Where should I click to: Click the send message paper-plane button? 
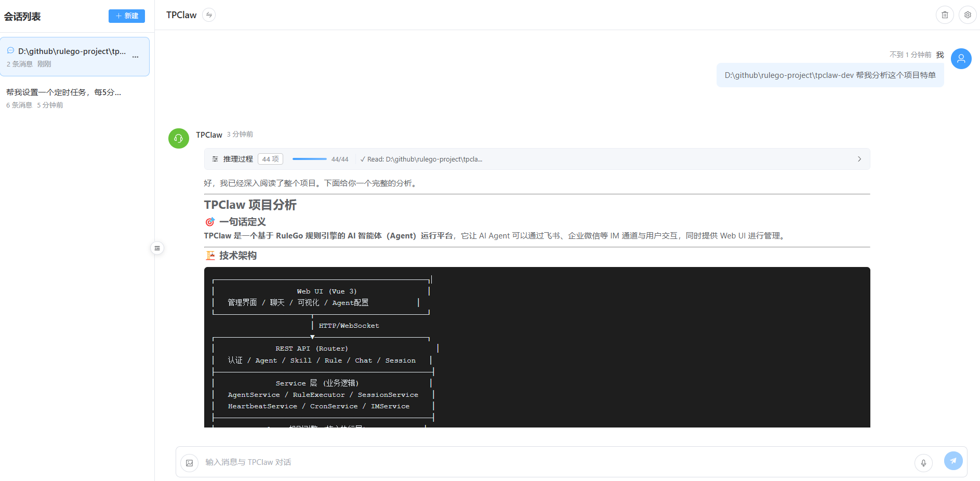953,461
